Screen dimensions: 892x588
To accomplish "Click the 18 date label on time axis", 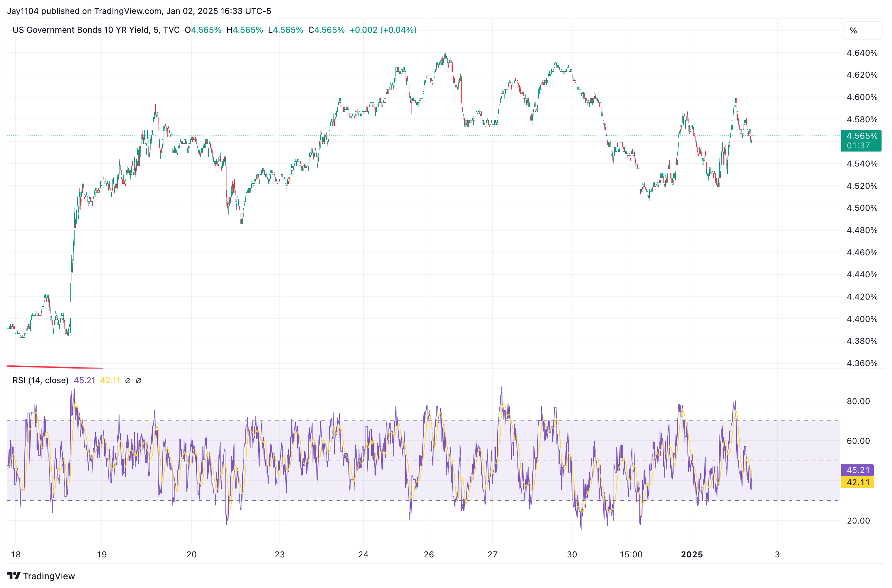I will coord(16,555).
